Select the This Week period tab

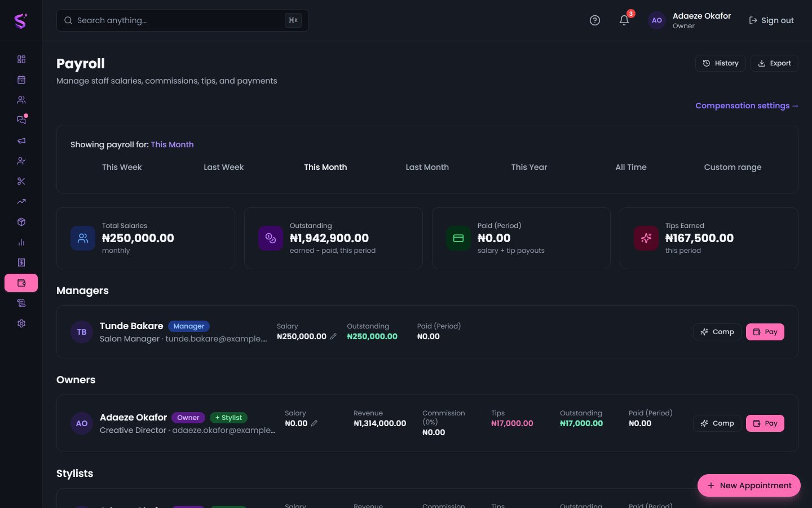122,167
